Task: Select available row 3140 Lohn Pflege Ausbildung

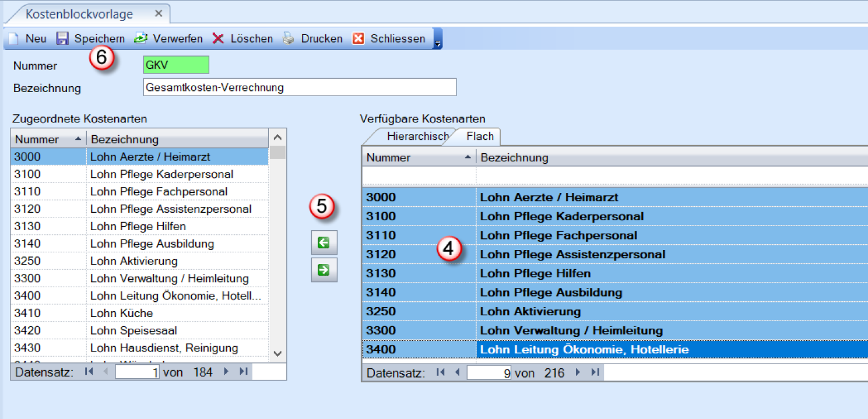Action: pyautogui.click(x=615, y=293)
